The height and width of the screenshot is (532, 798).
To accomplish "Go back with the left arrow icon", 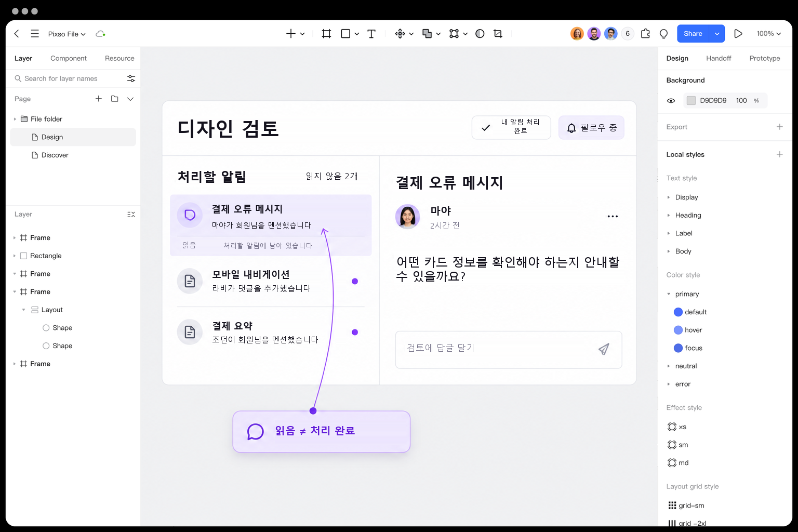I will pyautogui.click(x=17, y=34).
